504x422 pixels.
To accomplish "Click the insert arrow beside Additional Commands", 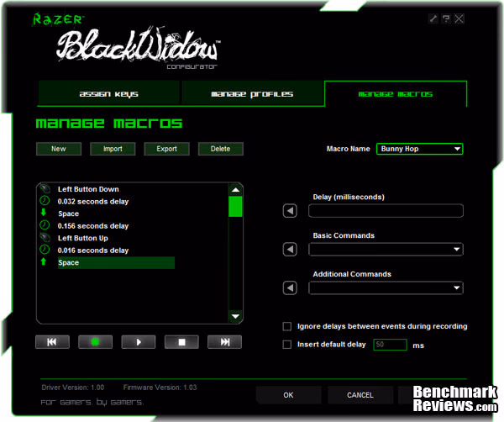I will click(x=290, y=287).
